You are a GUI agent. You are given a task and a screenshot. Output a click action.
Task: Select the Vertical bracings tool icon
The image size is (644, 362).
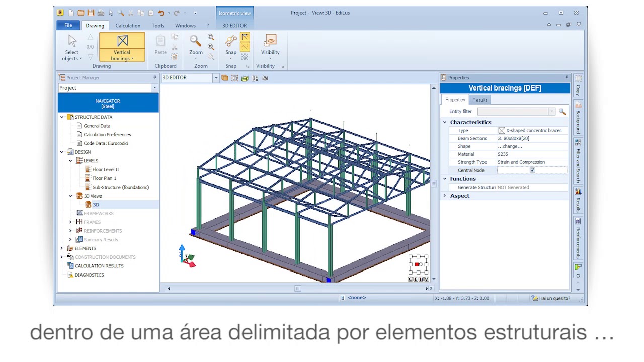(x=122, y=41)
